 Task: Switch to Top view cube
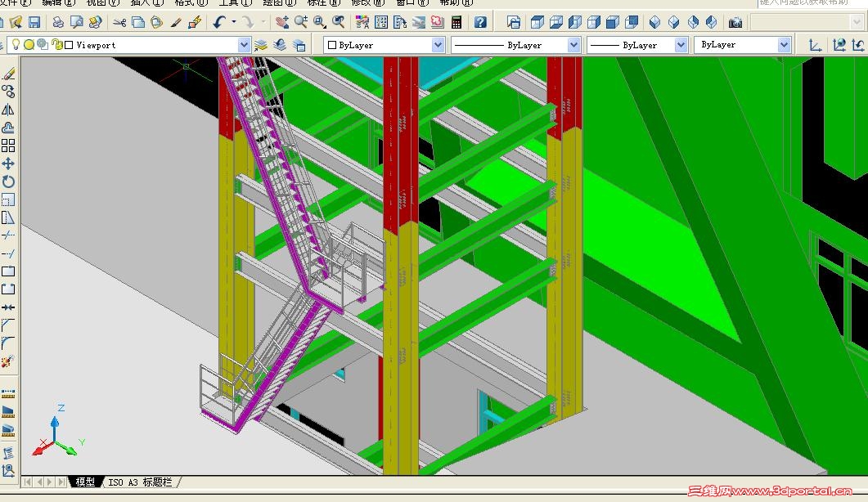[x=537, y=22]
